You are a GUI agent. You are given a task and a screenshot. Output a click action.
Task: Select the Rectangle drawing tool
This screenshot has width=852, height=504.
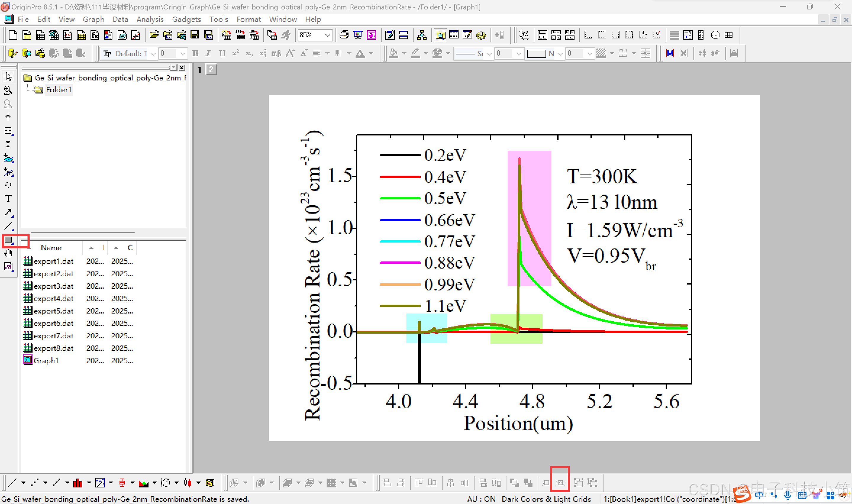[x=8, y=240]
